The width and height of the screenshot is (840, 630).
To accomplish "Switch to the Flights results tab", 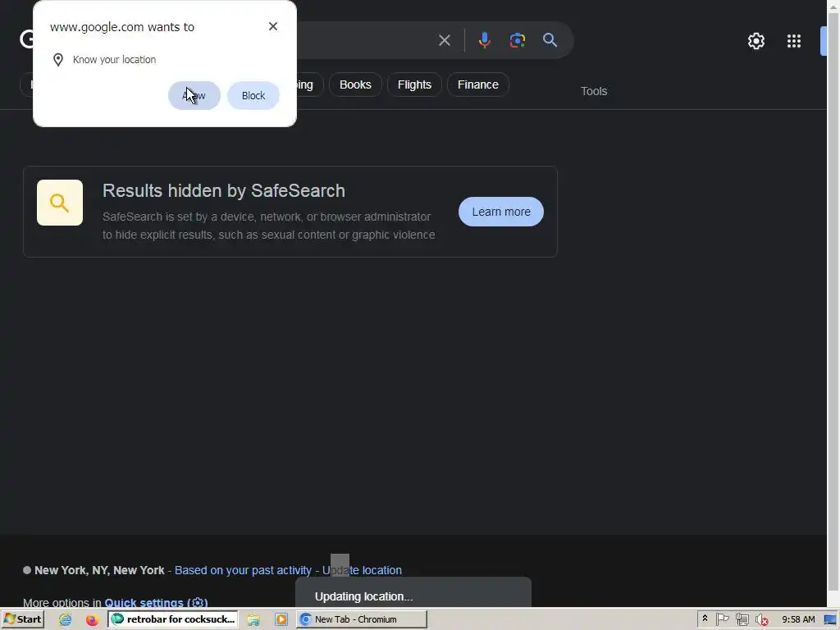I will [414, 84].
